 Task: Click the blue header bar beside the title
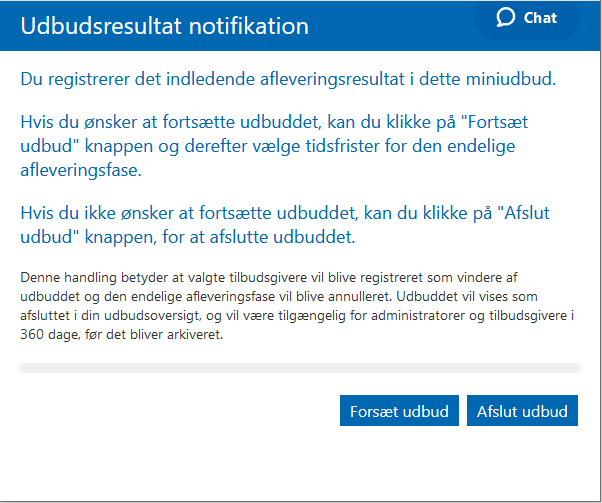tap(392, 26)
